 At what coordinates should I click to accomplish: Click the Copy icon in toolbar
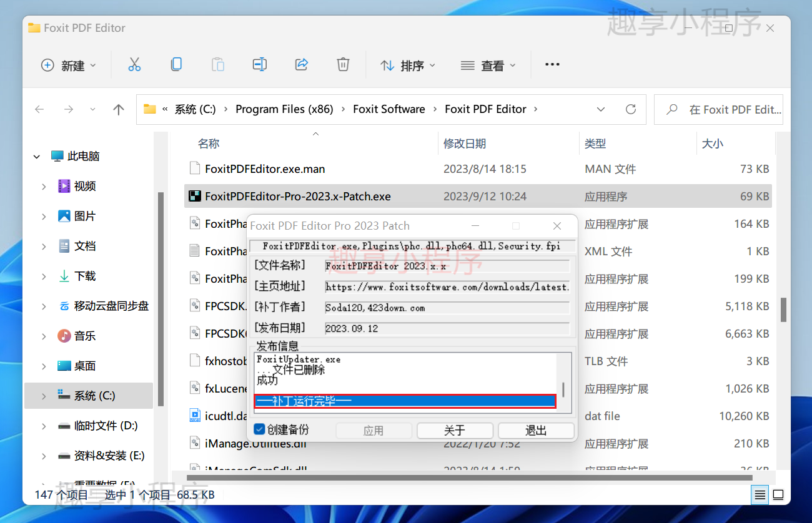pos(177,64)
